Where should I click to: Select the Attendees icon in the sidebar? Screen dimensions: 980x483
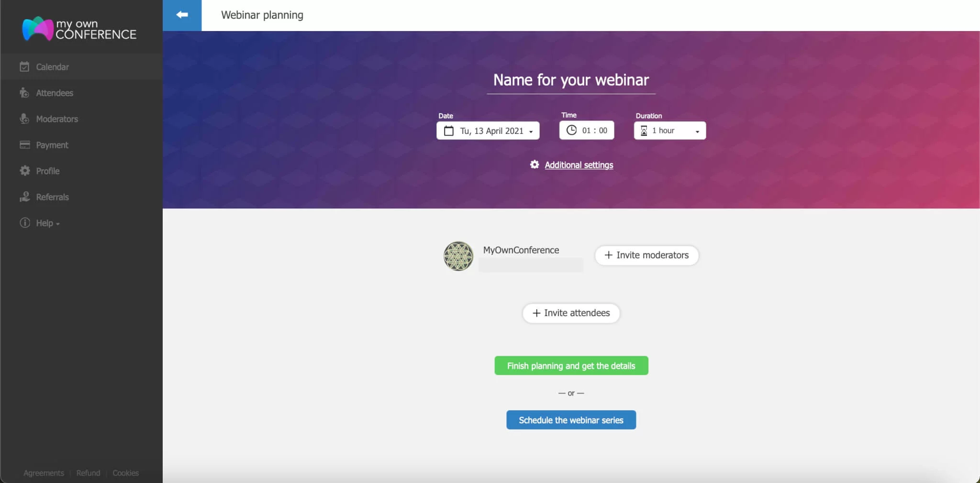click(24, 93)
